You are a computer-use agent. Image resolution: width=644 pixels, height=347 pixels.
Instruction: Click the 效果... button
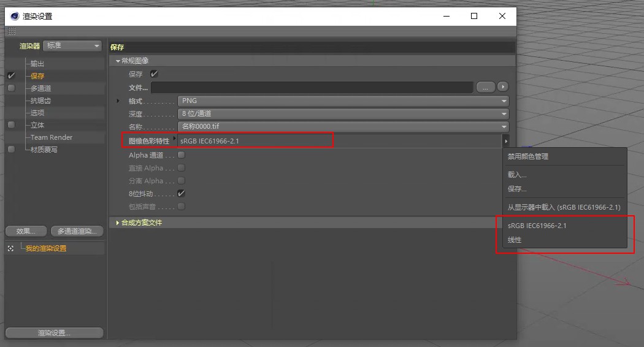tap(26, 231)
